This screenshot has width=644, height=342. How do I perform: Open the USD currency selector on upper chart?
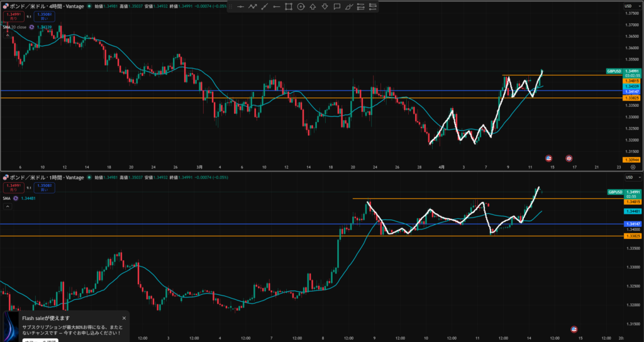click(628, 6)
